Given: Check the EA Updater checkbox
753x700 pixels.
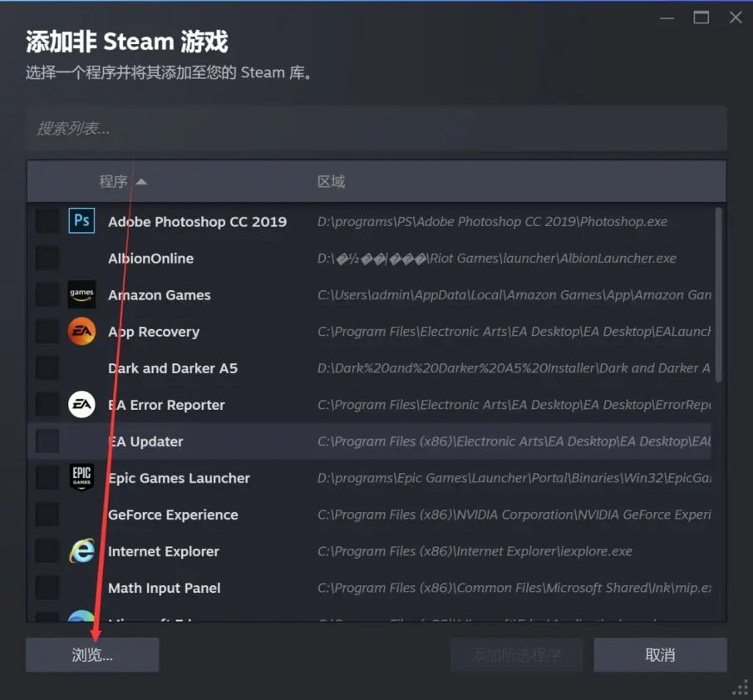Looking at the screenshot, I should pyautogui.click(x=47, y=441).
